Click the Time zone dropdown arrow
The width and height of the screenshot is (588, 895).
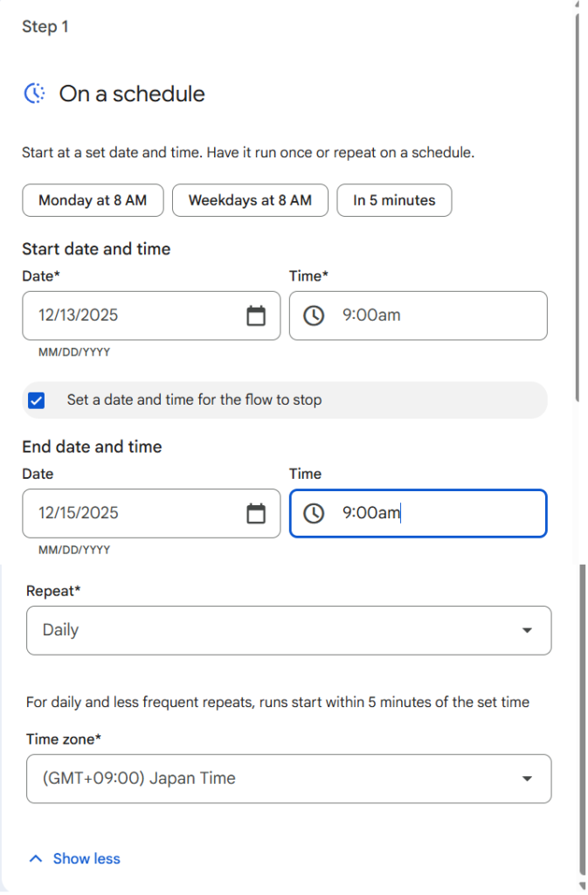pyautogui.click(x=527, y=779)
